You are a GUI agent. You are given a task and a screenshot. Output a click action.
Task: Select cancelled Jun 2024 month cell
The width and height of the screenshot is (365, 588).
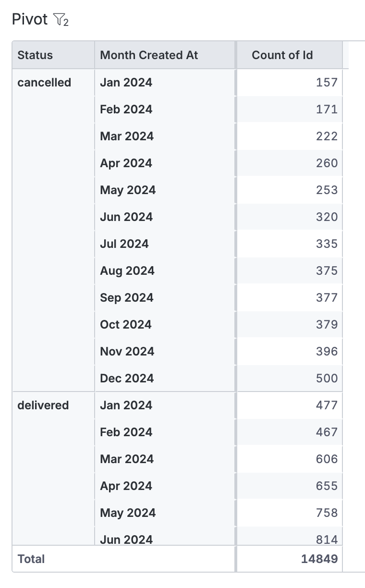coord(126,217)
